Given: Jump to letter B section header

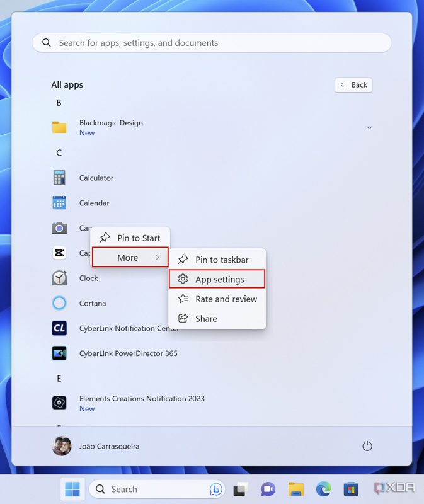Looking at the screenshot, I should 59,103.
